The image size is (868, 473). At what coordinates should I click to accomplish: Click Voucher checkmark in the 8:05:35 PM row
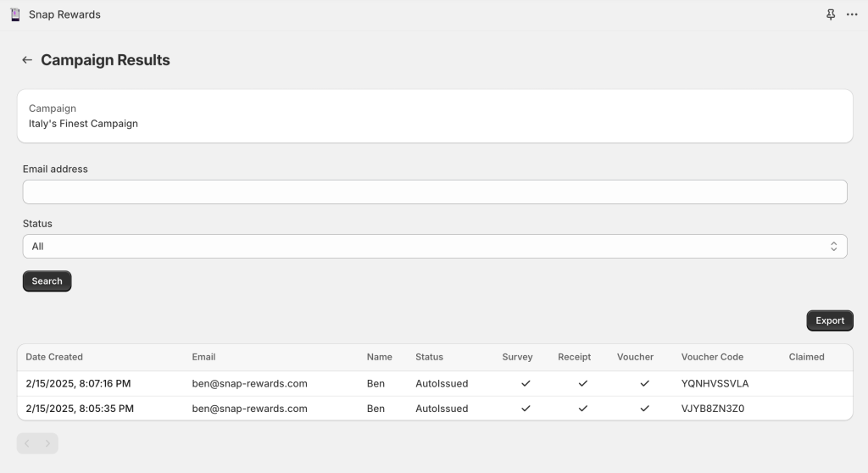pyautogui.click(x=644, y=409)
